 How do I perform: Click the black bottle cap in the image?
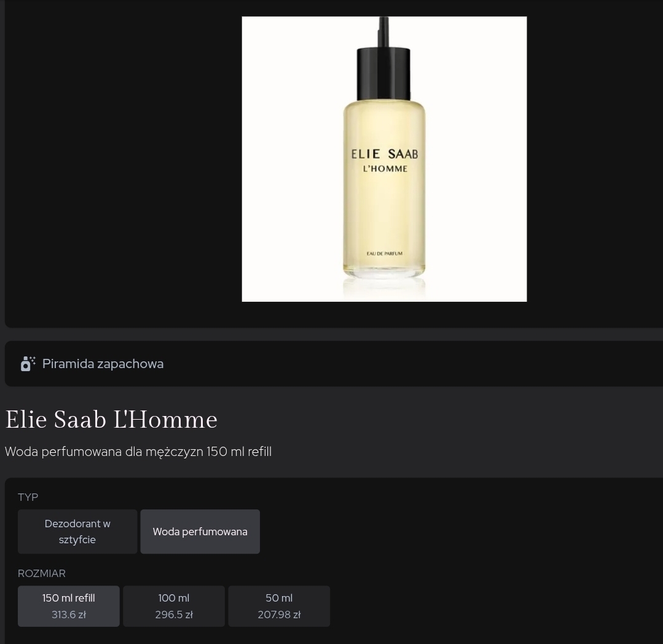(x=383, y=74)
